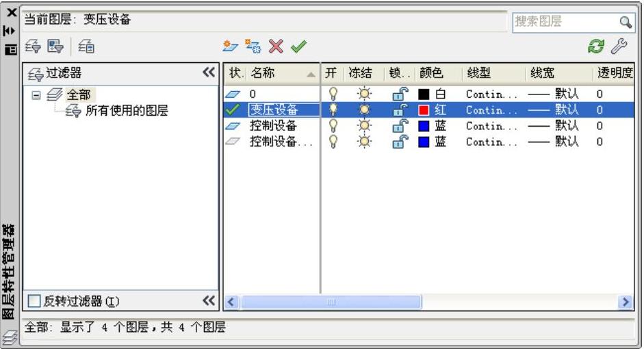Change the black color swatch of layer 0
This screenshot has width=644, height=349.
[424, 94]
